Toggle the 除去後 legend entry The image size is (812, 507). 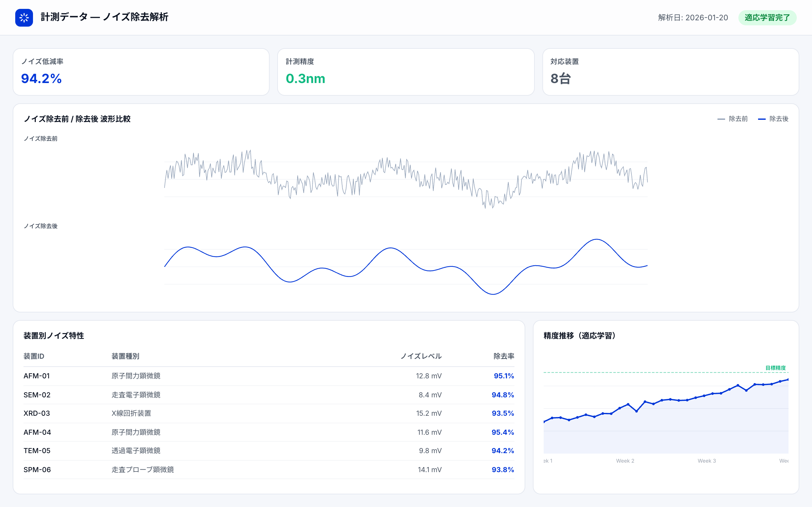[778, 119]
